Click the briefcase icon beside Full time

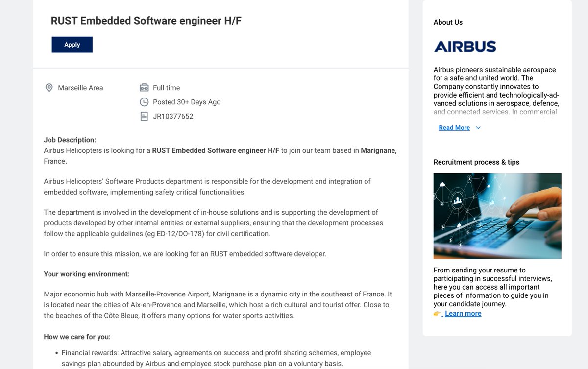click(x=144, y=88)
